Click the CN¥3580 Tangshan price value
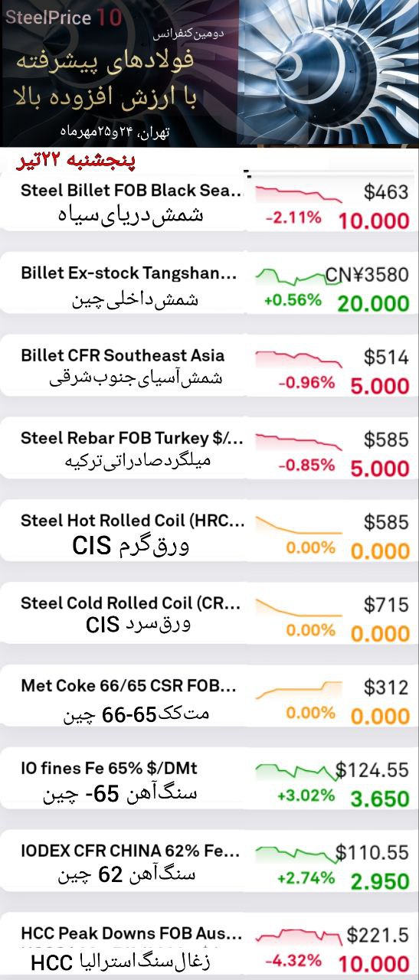This screenshot has height=980, width=419. point(367,274)
